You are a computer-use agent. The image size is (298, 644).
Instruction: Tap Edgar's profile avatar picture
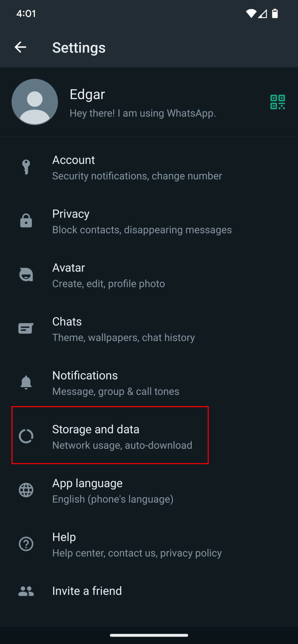(35, 102)
